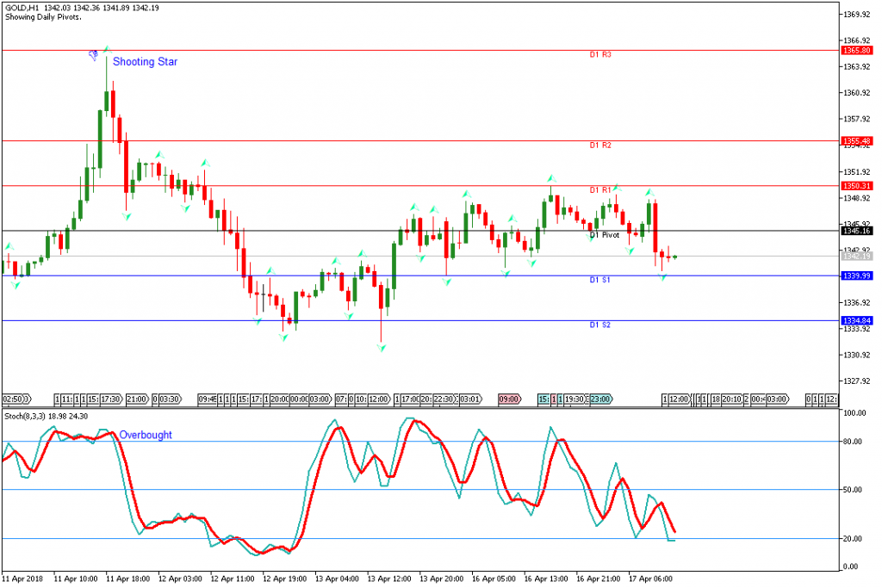
Task: Select the Shooting Star text label
Action: (x=145, y=62)
